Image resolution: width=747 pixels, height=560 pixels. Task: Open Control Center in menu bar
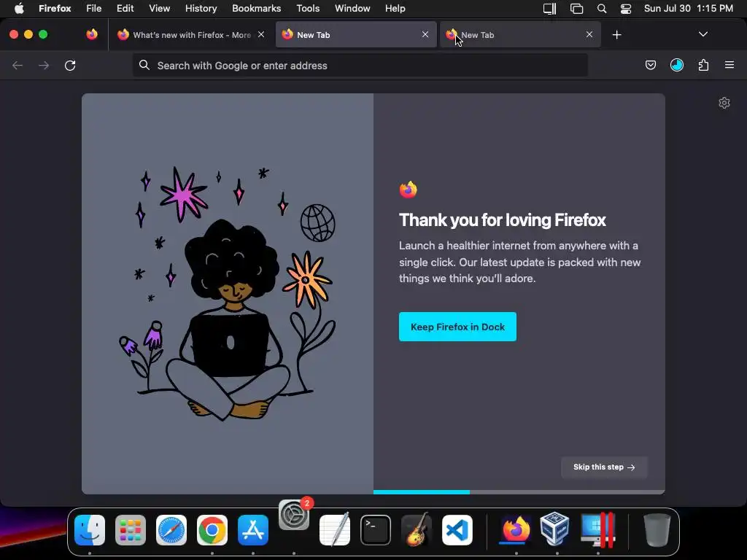(x=625, y=9)
